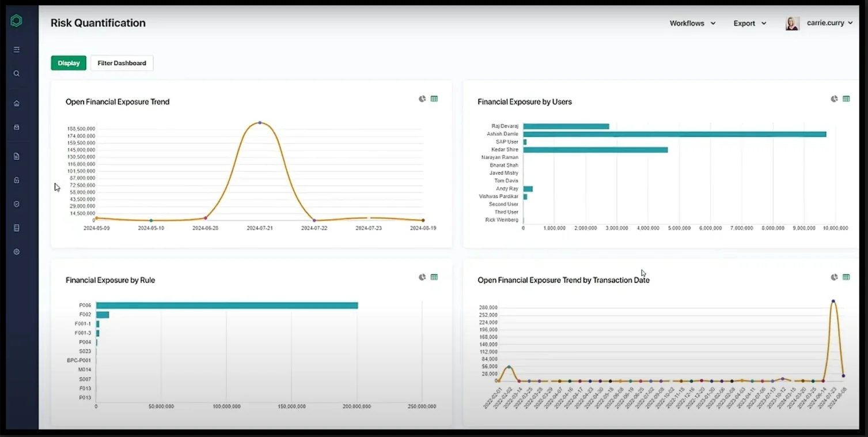Open the search tool in the sidebar

[x=16, y=73]
